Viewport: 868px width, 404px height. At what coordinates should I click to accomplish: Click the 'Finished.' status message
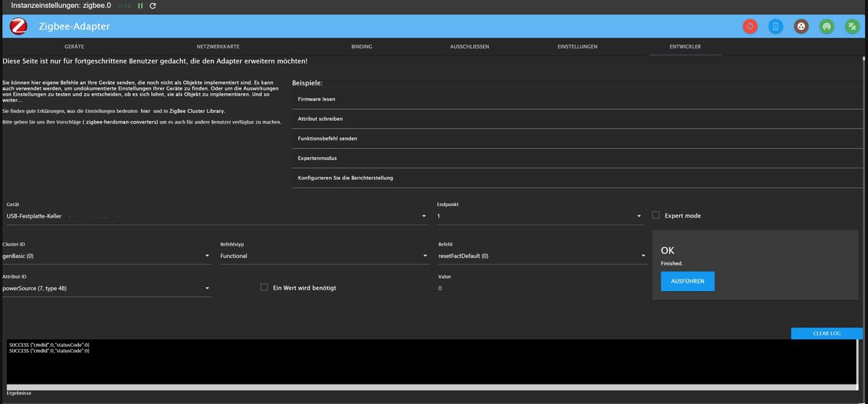pyautogui.click(x=672, y=264)
